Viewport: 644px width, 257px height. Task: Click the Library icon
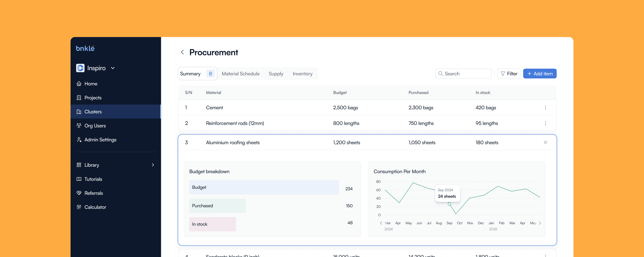[x=79, y=165]
